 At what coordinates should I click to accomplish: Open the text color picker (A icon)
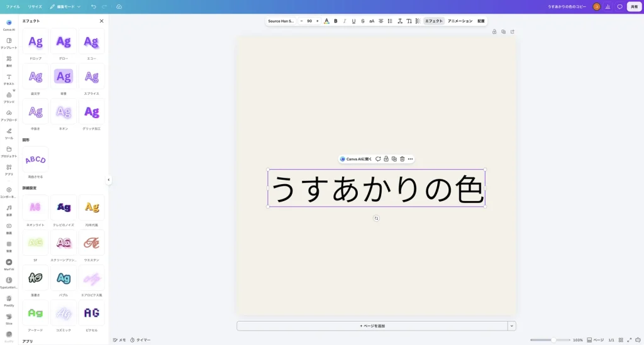(326, 21)
